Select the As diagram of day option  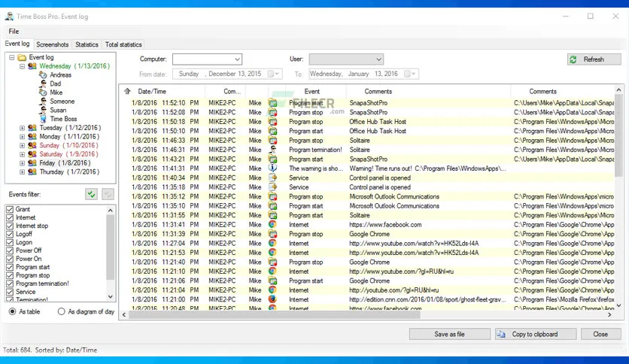click(x=62, y=311)
